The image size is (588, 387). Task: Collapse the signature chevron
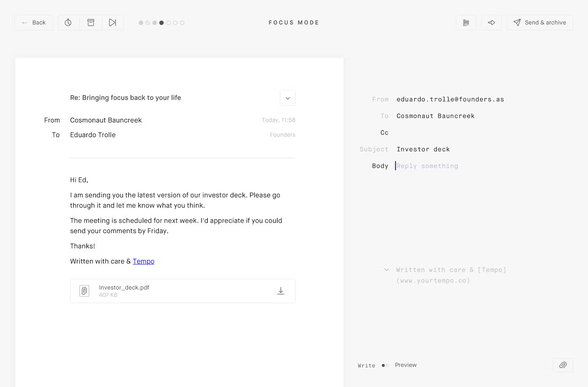pyautogui.click(x=387, y=270)
